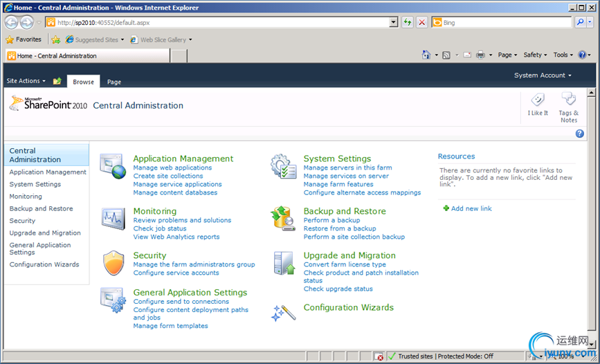
Task: Select Upgrade and Migration in left navigation
Action: point(45,233)
